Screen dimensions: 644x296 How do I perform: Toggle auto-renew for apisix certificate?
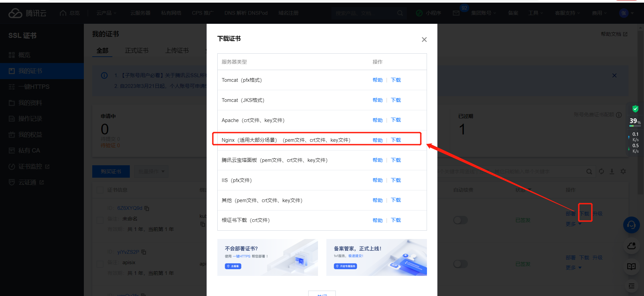(460, 264)
